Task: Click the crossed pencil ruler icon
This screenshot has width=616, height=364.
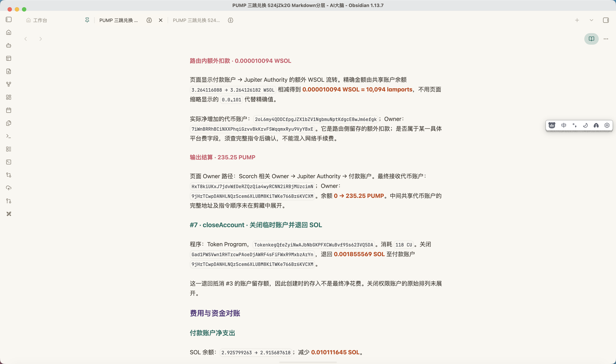Action: coord(9,214)
